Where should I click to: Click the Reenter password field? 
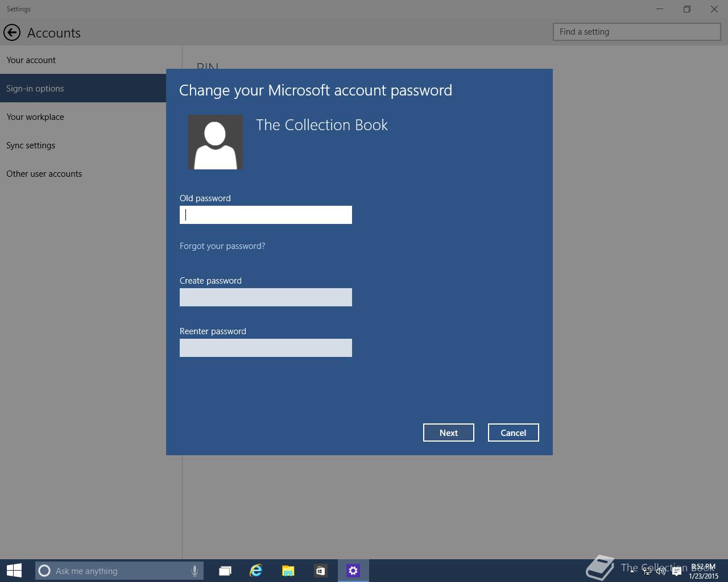pyautogui.click(x=266, y=348)
